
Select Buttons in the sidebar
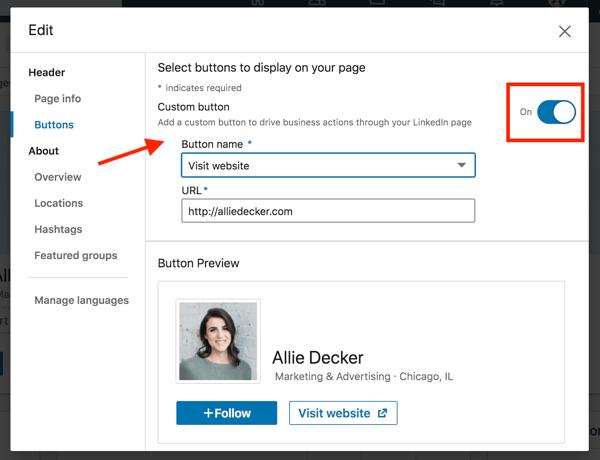pyautogui.click(x=54, y=125)
